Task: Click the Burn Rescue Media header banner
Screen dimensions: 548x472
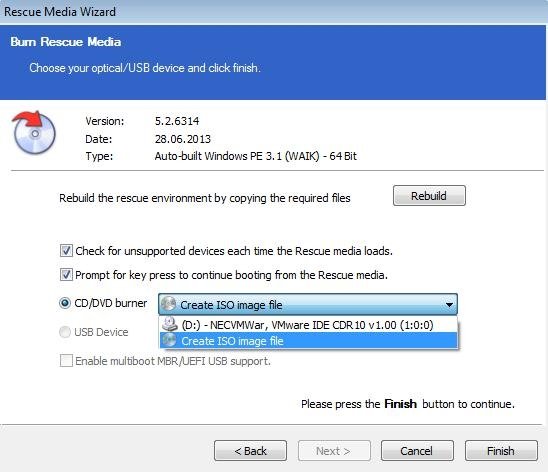Action: tap(273, 62)
